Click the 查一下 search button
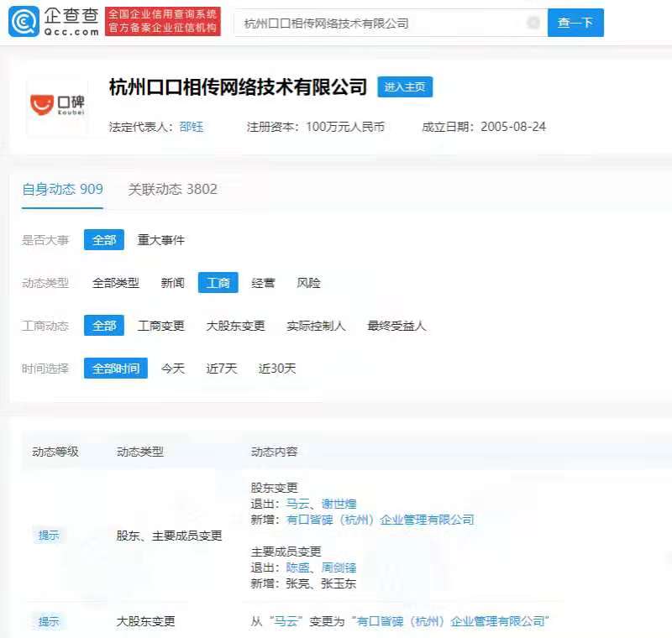 (575, 23)
